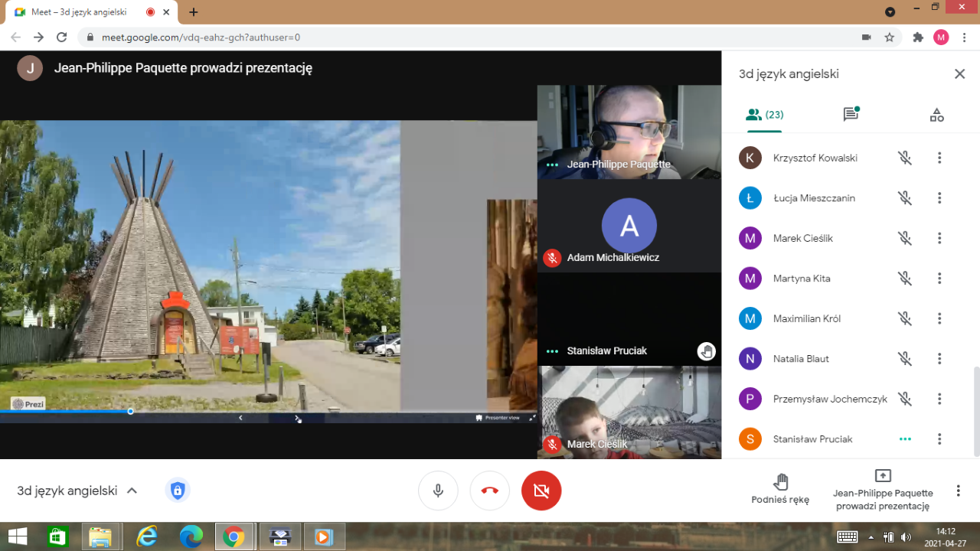Open the activities shapes icon
The width and height of the screenshot is (980, 551).
coord(936,115)
